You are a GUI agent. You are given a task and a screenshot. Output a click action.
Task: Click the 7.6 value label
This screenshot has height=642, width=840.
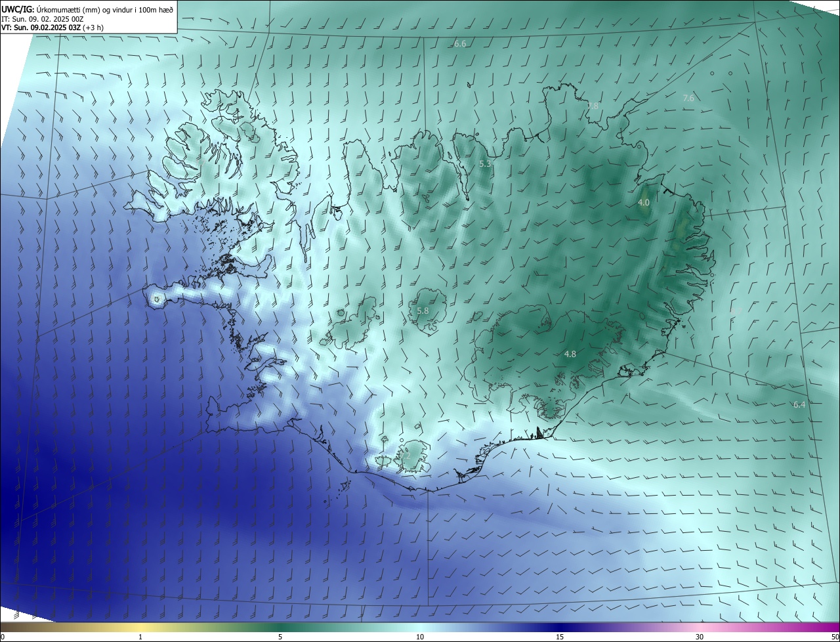[x=688, y=98]
